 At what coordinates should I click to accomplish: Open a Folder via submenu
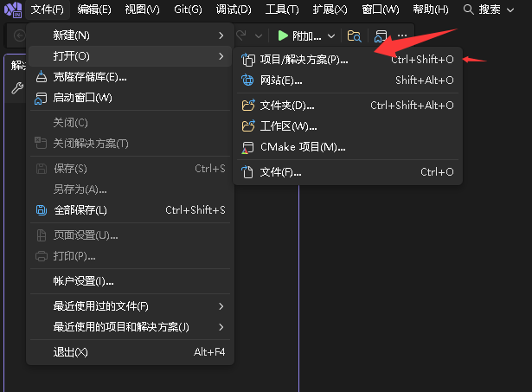[x=287, y=106]
